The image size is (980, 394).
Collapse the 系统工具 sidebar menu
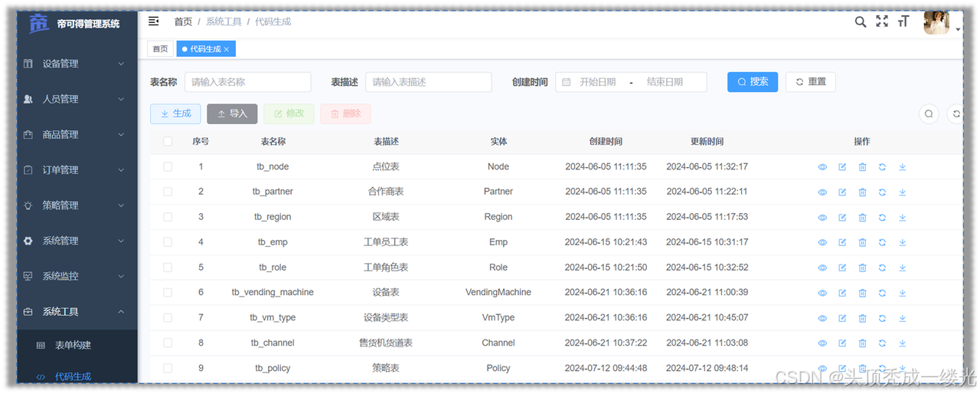[x=77, y=312]
